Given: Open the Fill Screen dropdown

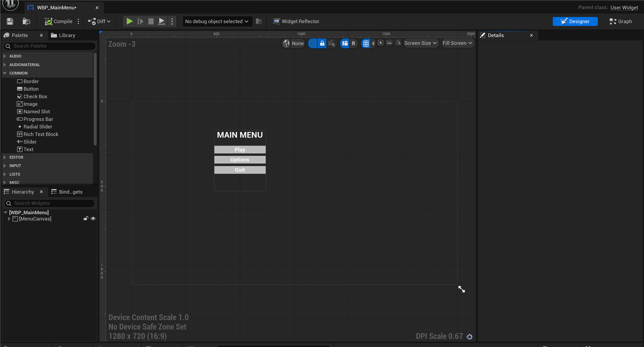Looking at the screenshot, I should (458, 43).
